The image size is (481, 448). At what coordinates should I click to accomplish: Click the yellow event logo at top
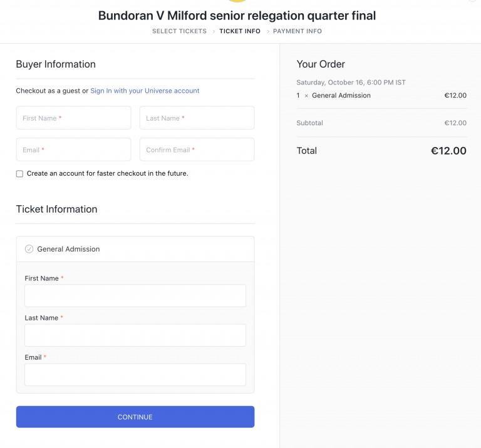(x=237, y=1)
